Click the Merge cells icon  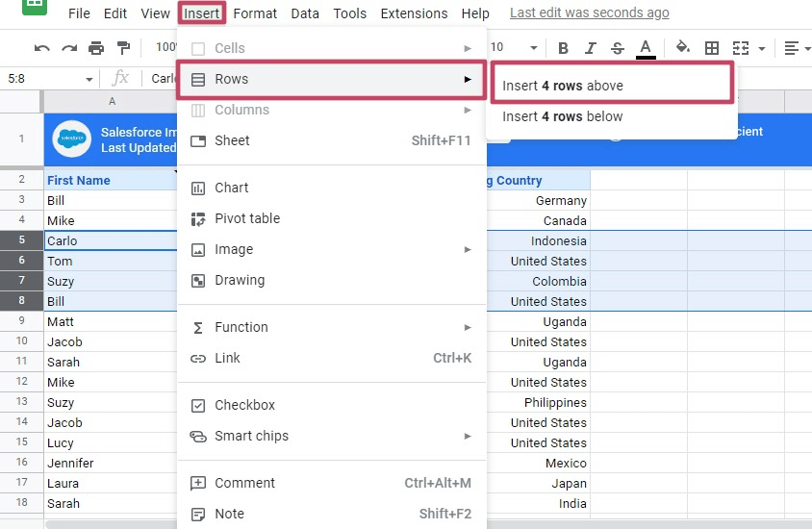pyautogui.click(x=741, y=48)
